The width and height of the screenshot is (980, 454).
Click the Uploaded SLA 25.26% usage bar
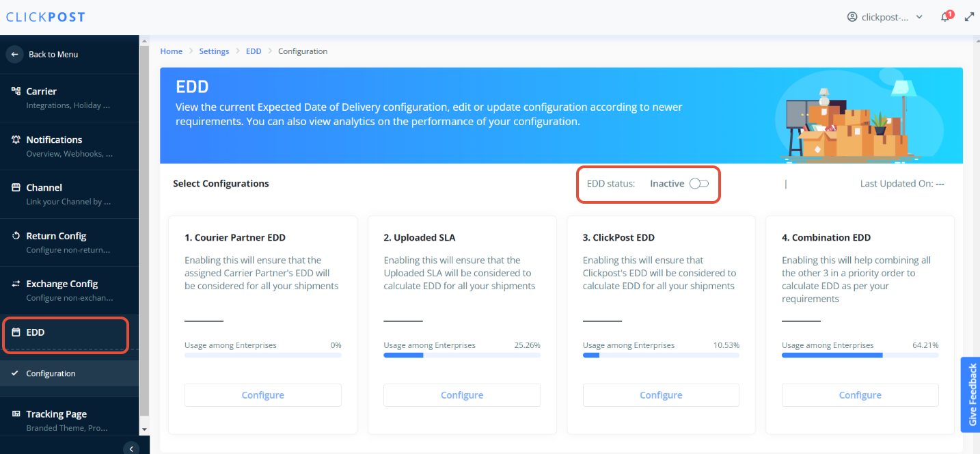point(462,356)
